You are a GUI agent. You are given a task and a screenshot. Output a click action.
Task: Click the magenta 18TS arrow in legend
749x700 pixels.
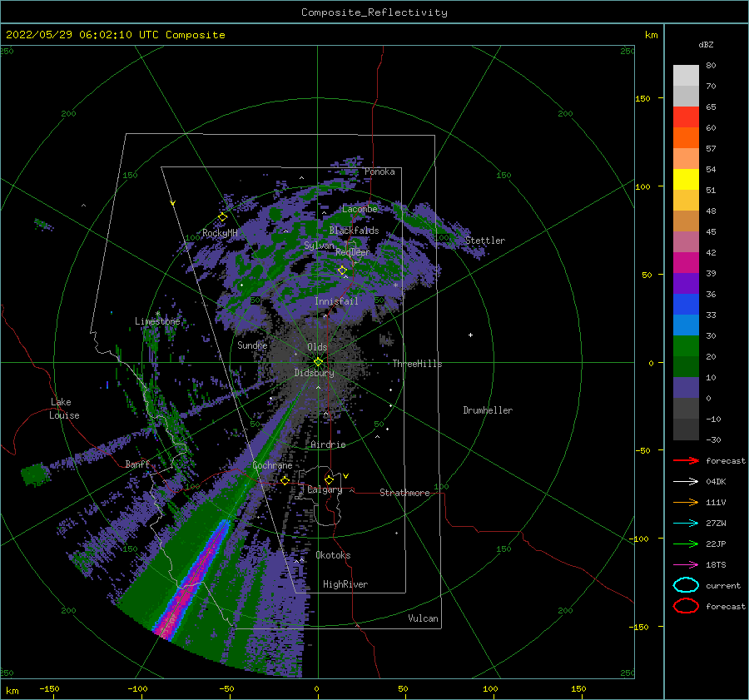point(686,564)
